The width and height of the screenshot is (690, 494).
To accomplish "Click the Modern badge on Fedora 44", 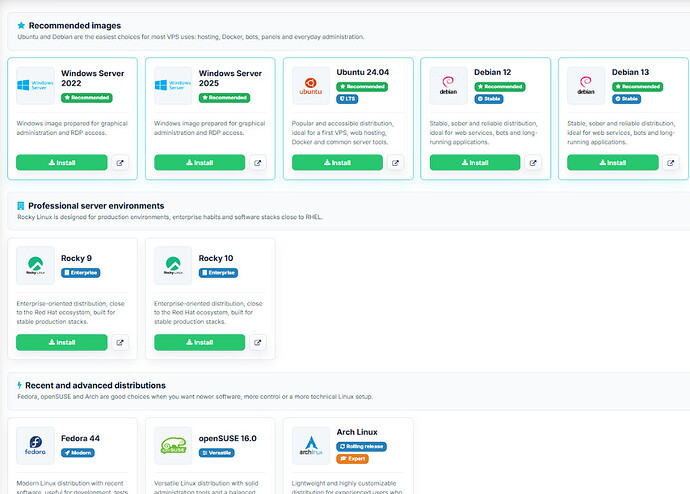I will [78, 453].
